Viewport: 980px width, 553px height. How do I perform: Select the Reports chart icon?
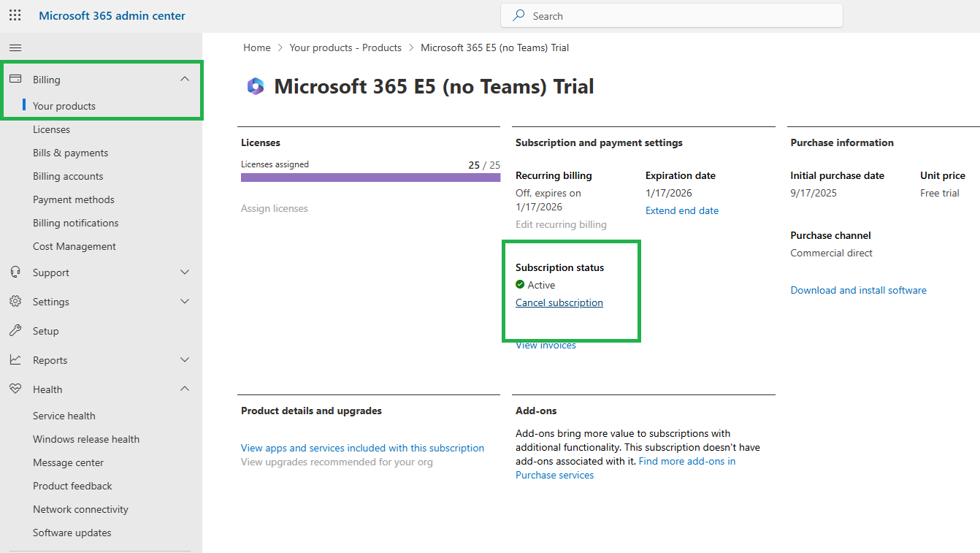click(16, 359)
